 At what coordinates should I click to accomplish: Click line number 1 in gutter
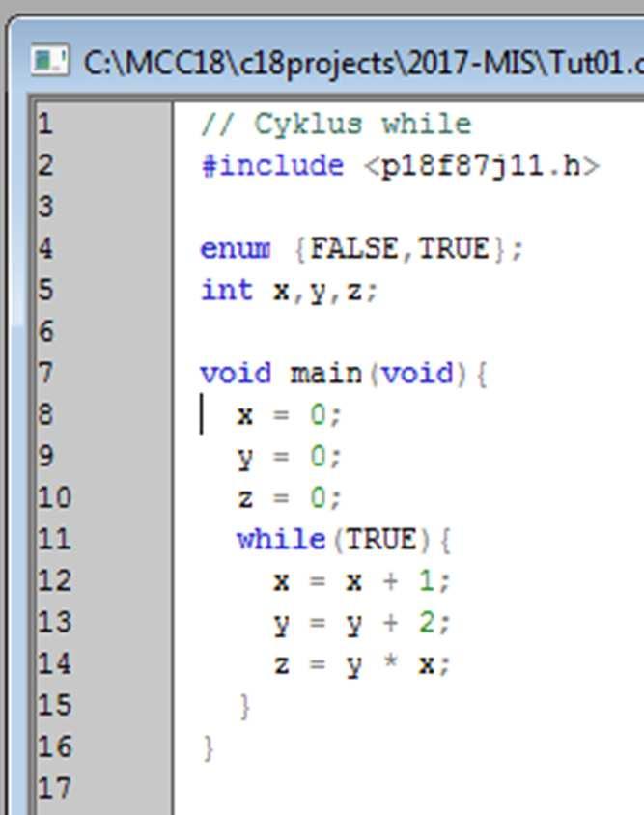(x=45, y=125)
